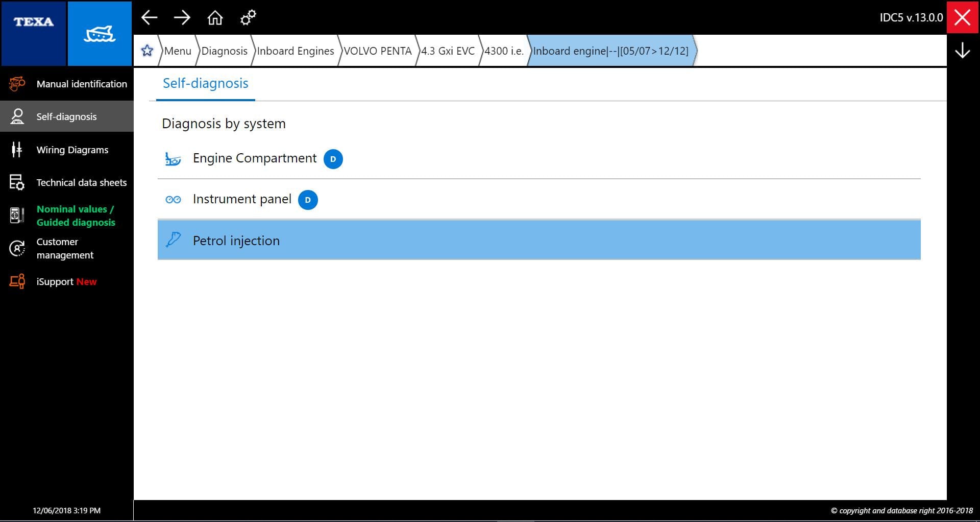Open the settings gears icon
Viewport: 980px width, 522px height.
(248, 17)
